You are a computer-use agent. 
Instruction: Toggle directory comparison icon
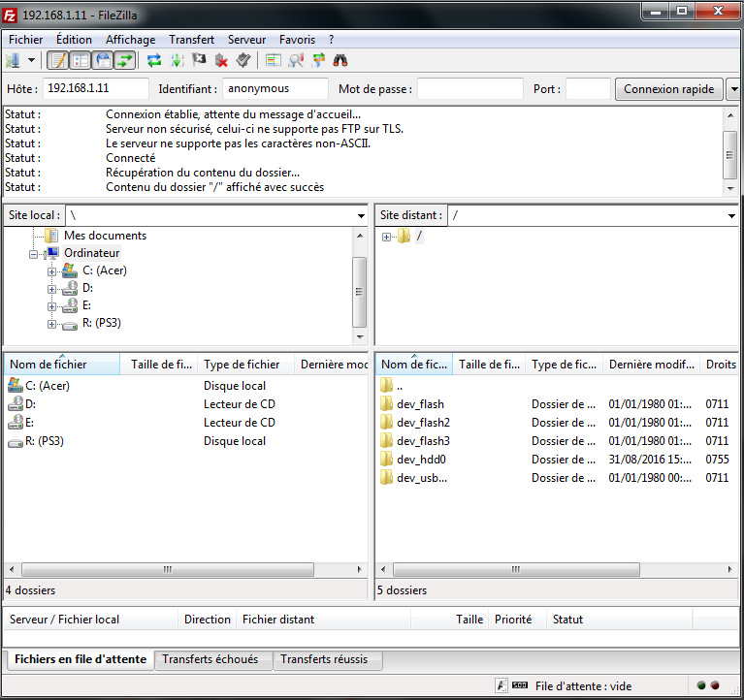pyautogui.click(x=273, y=60)
